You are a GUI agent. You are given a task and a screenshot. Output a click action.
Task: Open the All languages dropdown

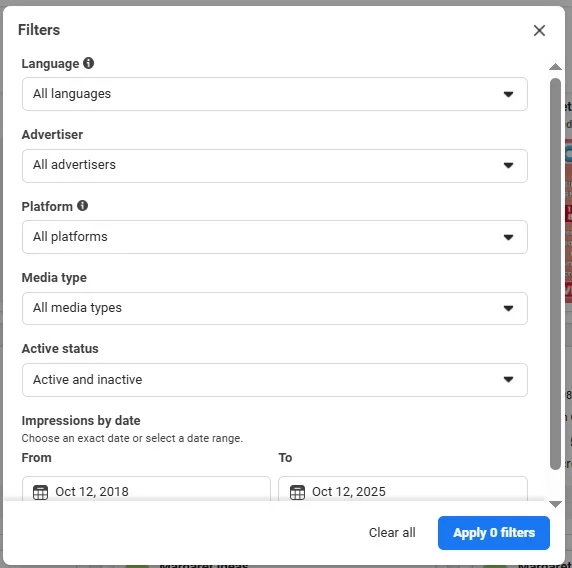(x=275, y=94)
